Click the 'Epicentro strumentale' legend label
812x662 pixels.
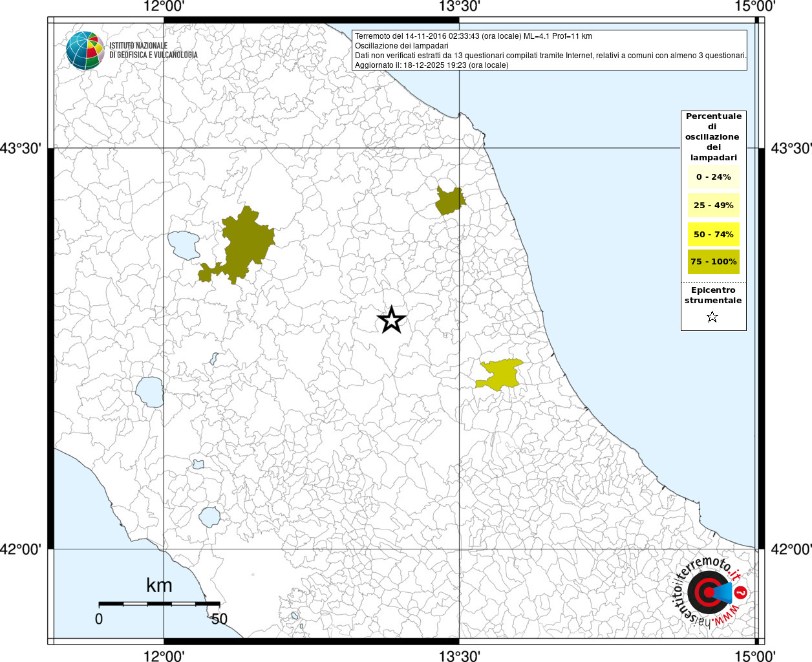714,295
